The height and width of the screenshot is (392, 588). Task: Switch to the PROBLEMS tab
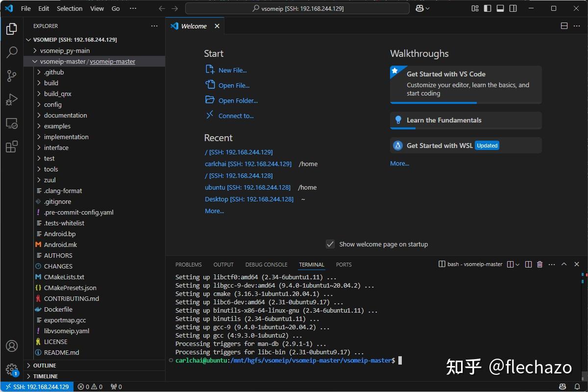pos(188,265)
